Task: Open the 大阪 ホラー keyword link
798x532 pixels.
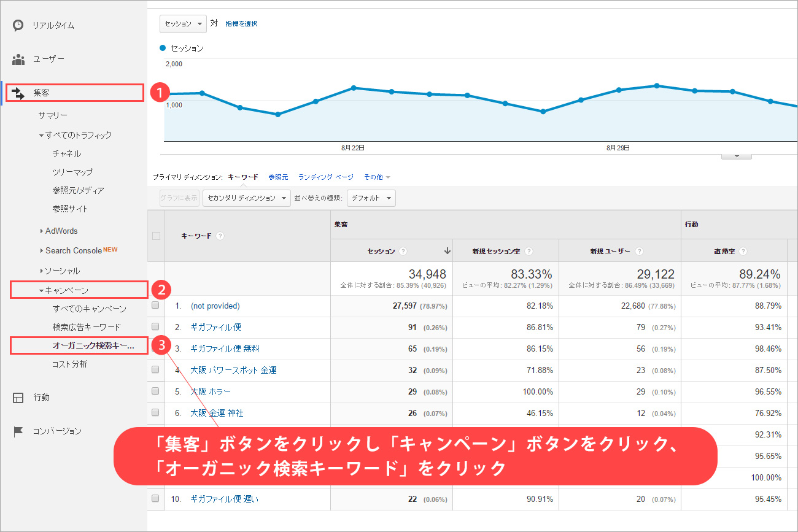Action: (211, 391)
